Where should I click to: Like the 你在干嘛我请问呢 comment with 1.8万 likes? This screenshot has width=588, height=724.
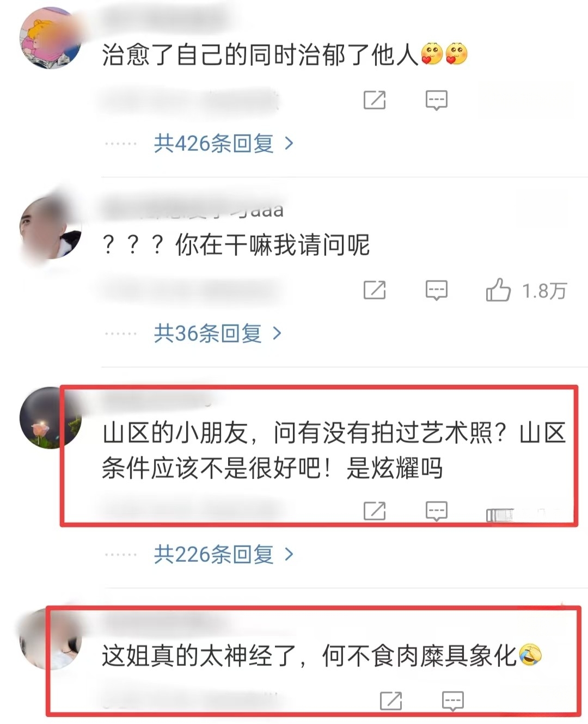tap(498, 290)
